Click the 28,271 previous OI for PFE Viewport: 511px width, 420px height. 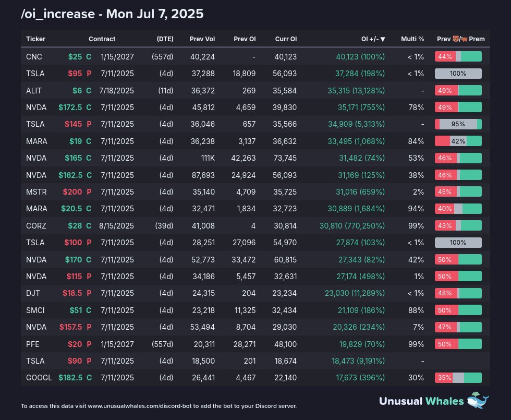point(245,344)
